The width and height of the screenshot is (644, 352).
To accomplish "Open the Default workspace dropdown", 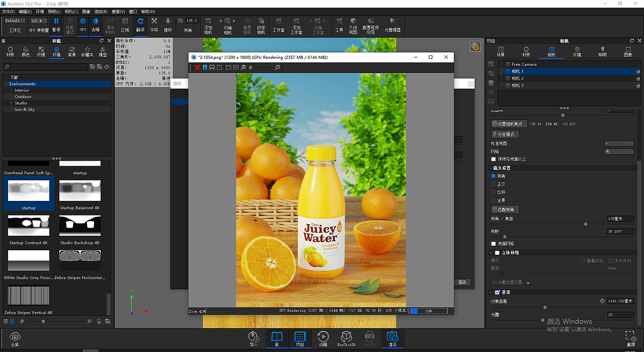I will pyautogui.click(x=14, y=21).
